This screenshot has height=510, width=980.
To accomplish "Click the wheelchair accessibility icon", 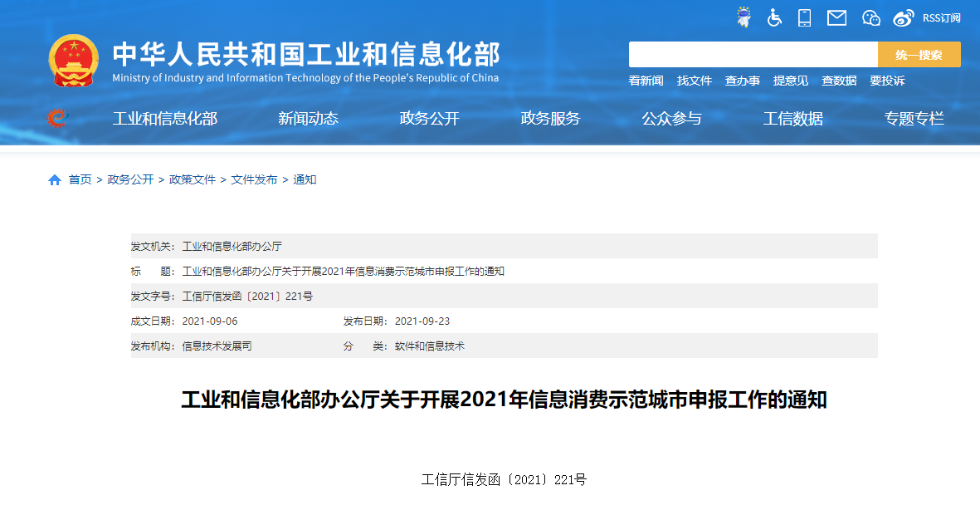I will coord(774,17).
